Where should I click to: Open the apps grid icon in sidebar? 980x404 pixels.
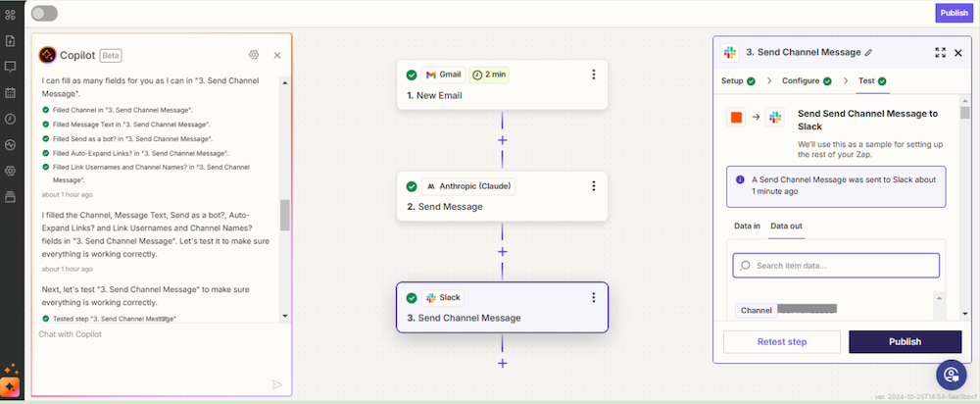tap(10, 14)
